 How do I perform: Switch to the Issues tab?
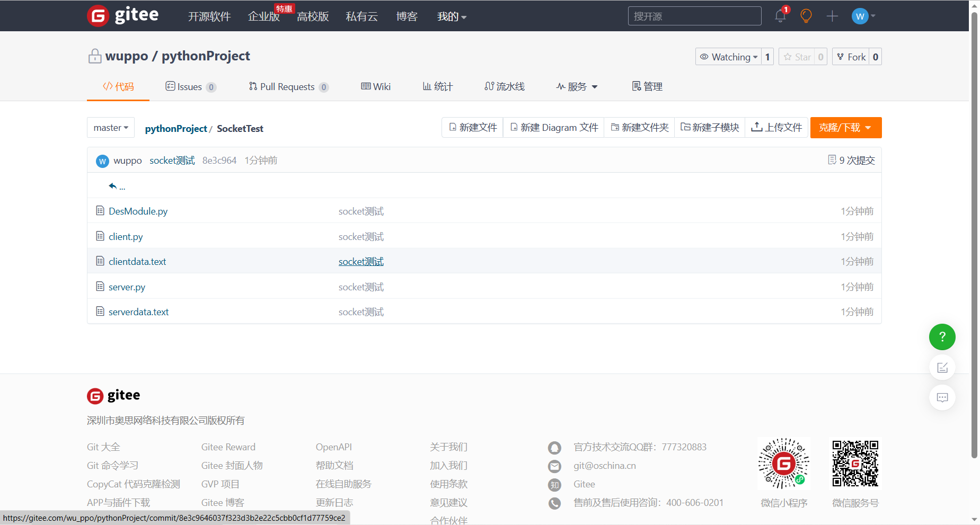point(190,86)
